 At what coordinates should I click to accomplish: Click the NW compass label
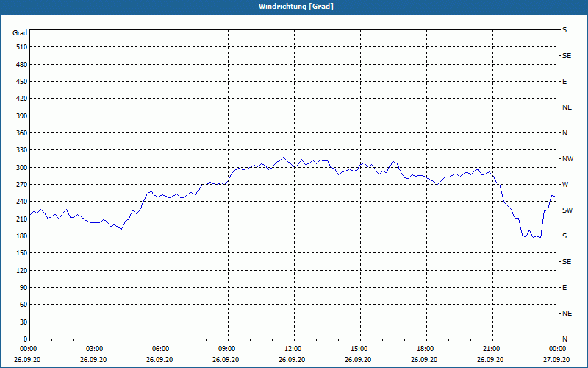coord(567,159)
